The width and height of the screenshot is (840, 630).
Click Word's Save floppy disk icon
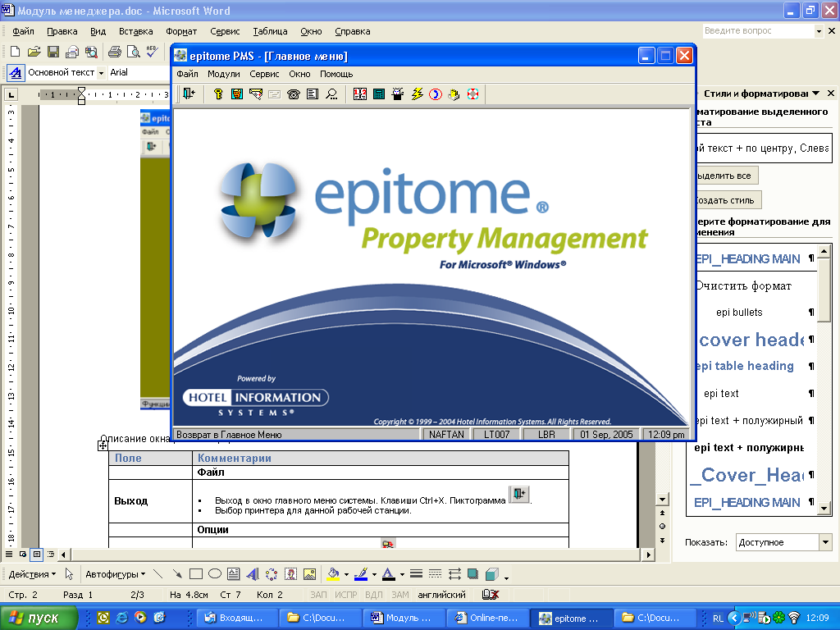point(53,52)
